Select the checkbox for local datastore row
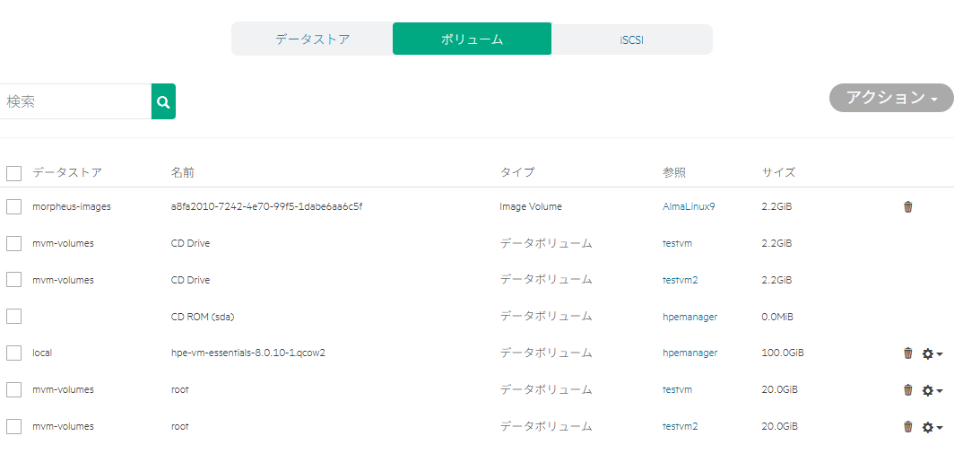The width and height of the screenshot is (980, 462). [x=13, y=353]
